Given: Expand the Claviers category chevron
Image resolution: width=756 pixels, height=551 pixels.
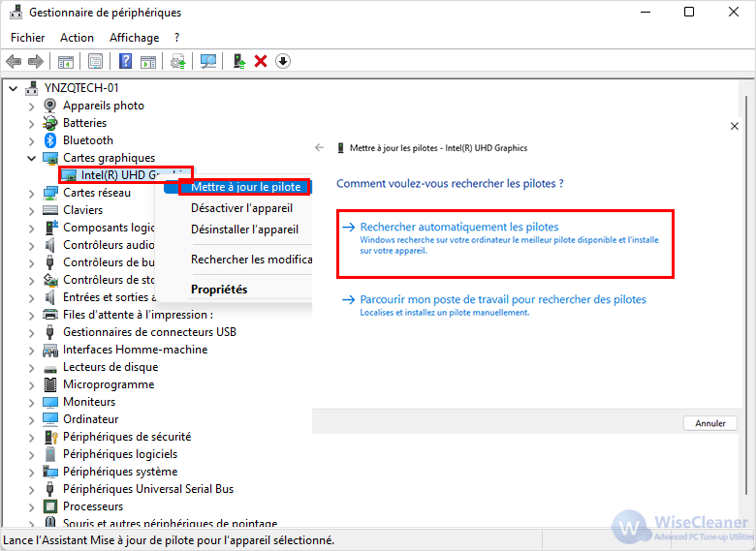Looking at the screenshot, I should [x=31, y=211].
